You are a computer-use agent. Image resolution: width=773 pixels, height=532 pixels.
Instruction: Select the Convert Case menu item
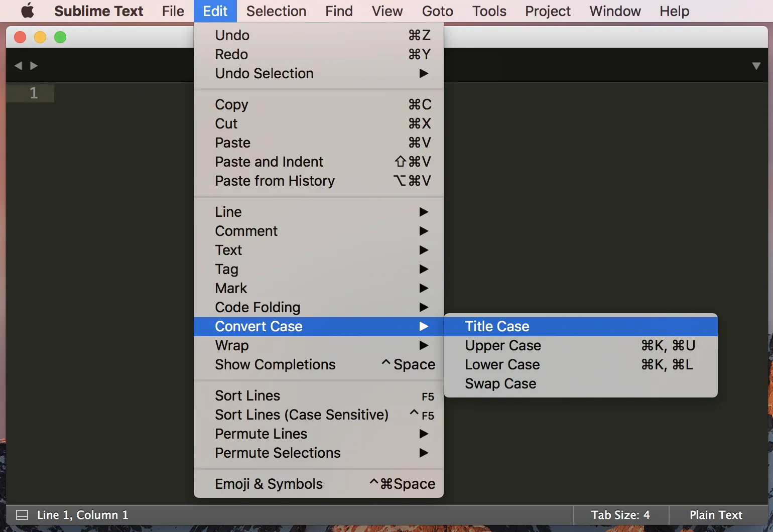[x=319, y=326]
